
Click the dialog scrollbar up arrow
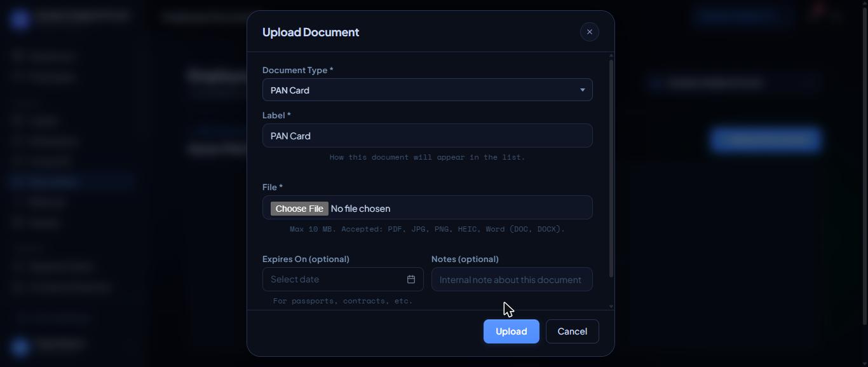click(611, 55)
